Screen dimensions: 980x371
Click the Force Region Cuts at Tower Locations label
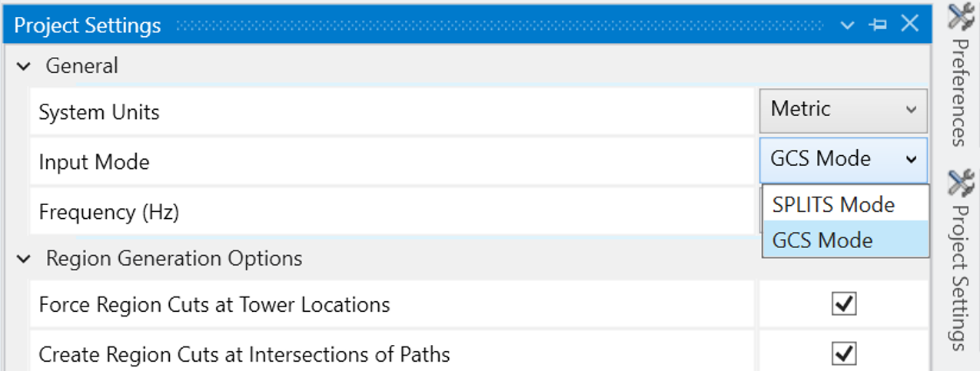214,305
